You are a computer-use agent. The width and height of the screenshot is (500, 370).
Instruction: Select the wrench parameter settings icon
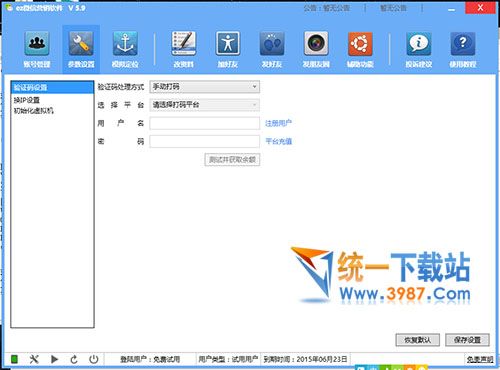(x=81, y=44)
